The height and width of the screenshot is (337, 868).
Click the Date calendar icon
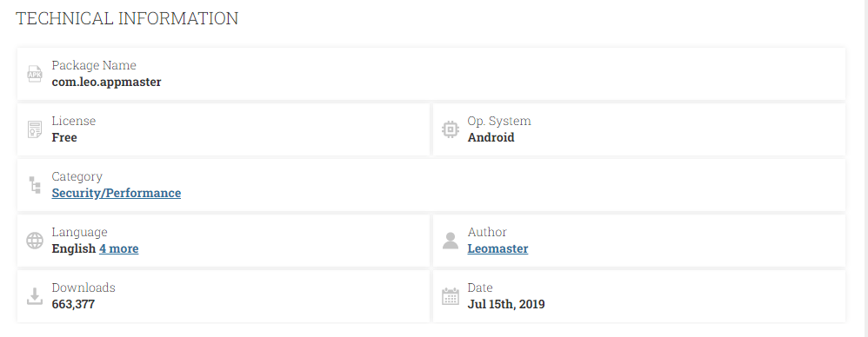click(450, 296)
